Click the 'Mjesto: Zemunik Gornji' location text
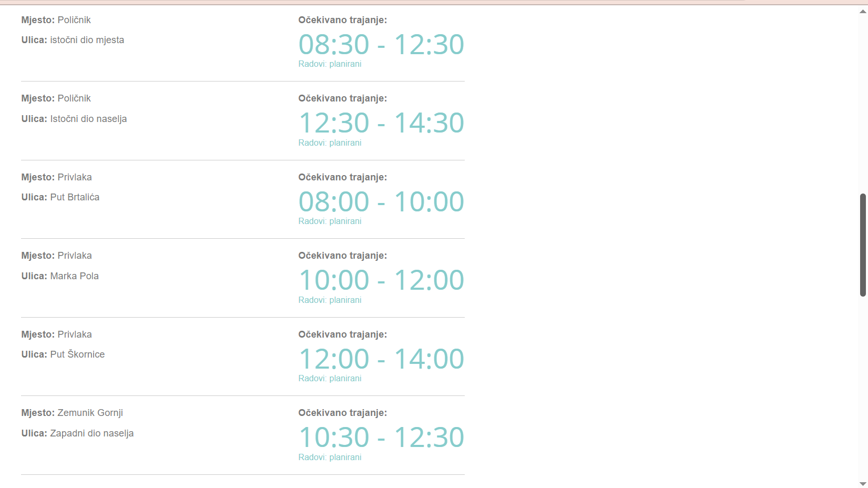Screen dimensions: 868x488 click(x=72, y=413)
